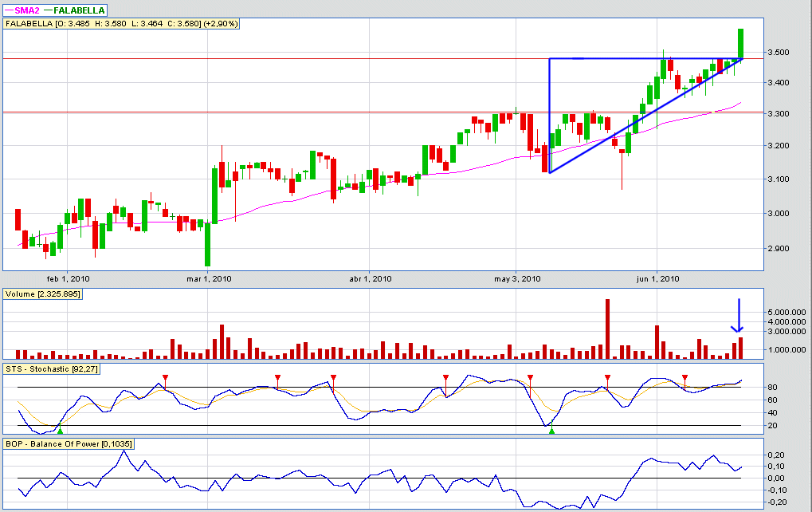Click the 5.000.000 volume axis value
The height and width of the screenshot is (512, 812).
pyautogui.click(x=787, y=312)
